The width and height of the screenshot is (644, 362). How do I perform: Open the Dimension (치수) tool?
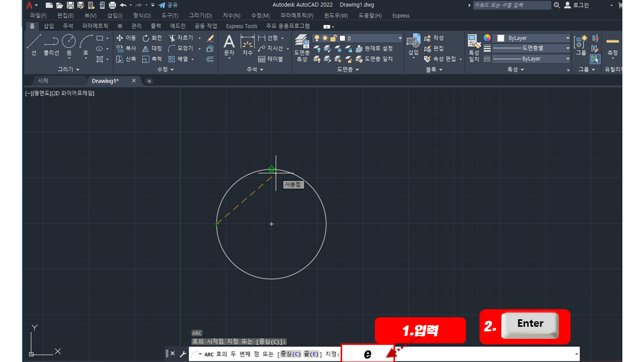(x=247, y=45)
